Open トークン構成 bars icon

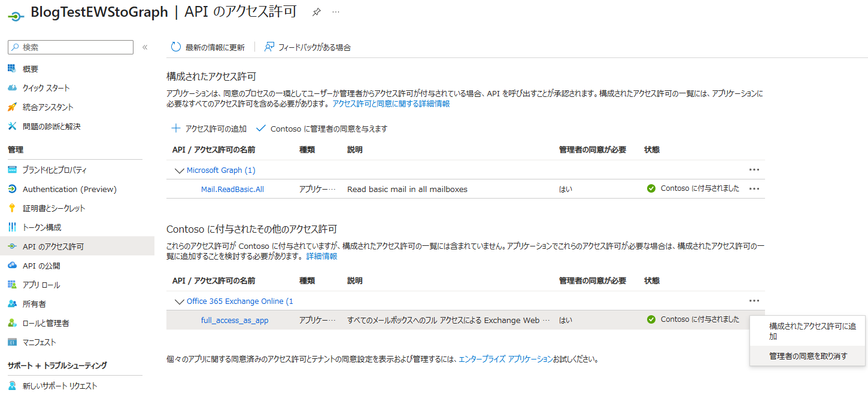(12, 227)
